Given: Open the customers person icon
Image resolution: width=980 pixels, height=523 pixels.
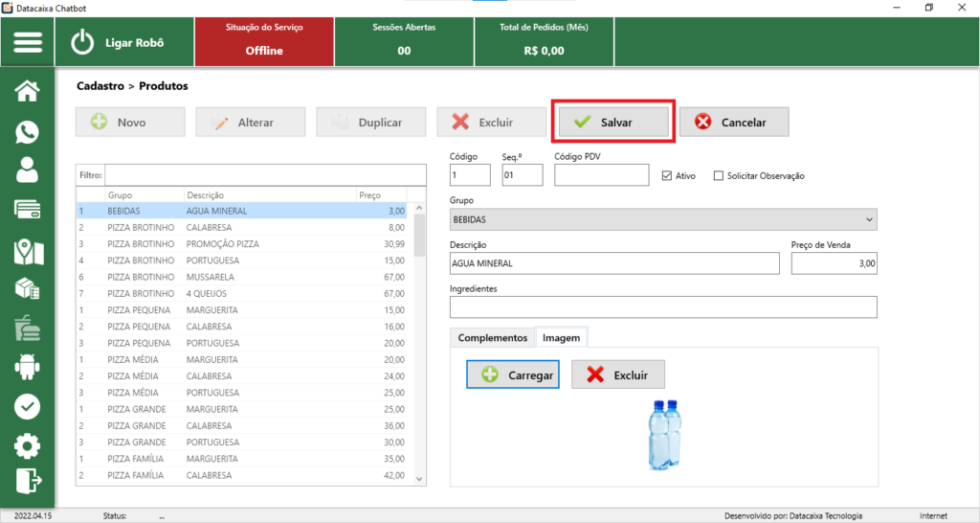Looking at the screenshot, I should (28, 170).
